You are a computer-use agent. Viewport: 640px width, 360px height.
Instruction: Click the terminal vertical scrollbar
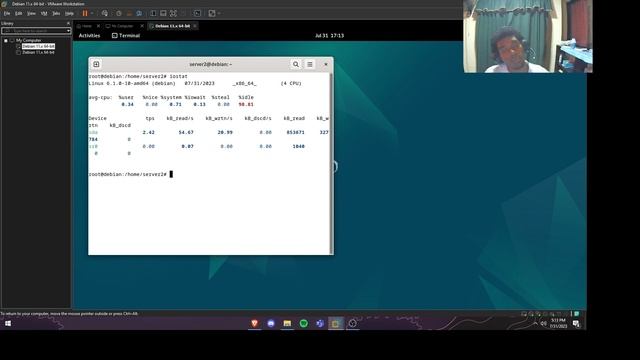[331, 163]
